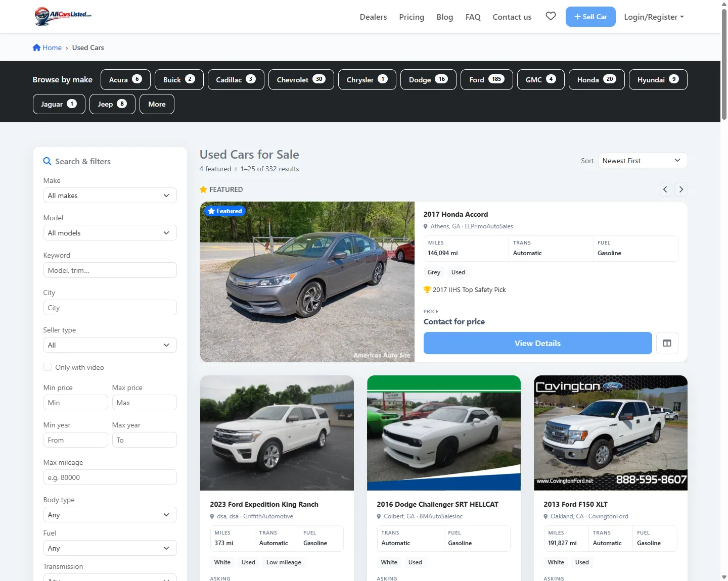Filter by Jeep make button
This screenshot has height=581, width=728.
pyautogui.click(x=112, y=104)
